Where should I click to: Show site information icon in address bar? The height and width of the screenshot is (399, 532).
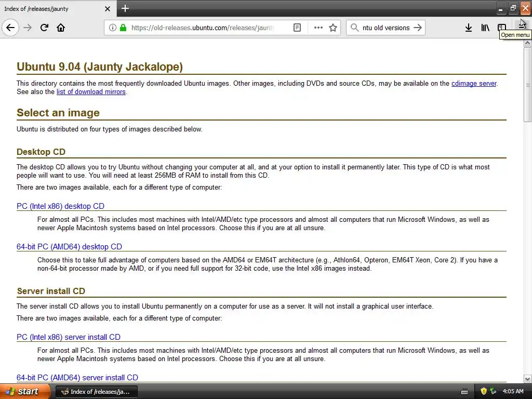(x=113, y=28)
